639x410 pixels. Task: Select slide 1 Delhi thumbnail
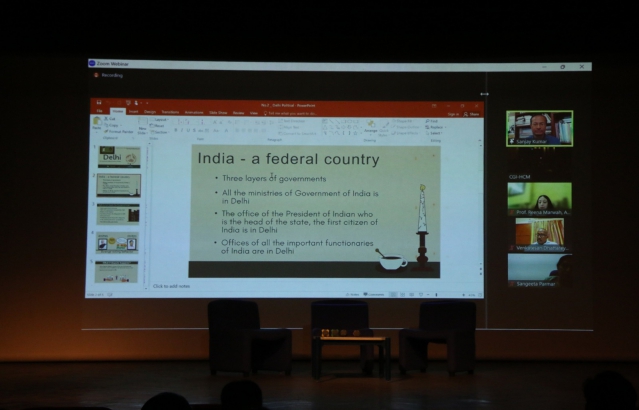tap(119, 157)
